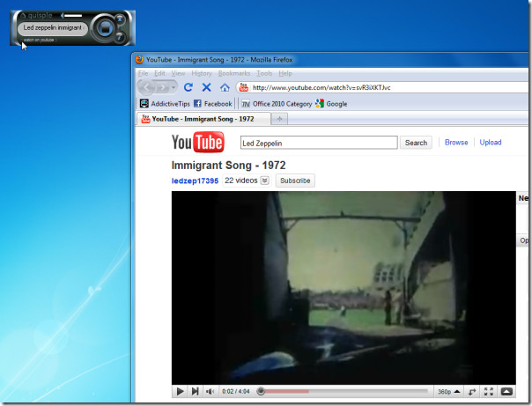Click quisple search field 'Led zeppelin immigrant'
The width and height of the screenshot is (532, 406).
[x=53, y=28]
